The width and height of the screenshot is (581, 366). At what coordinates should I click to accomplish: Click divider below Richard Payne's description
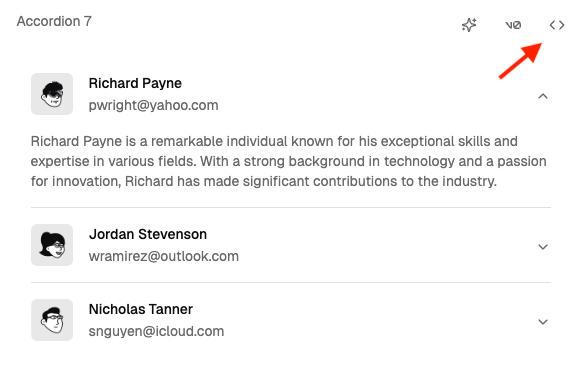(291, 207)
